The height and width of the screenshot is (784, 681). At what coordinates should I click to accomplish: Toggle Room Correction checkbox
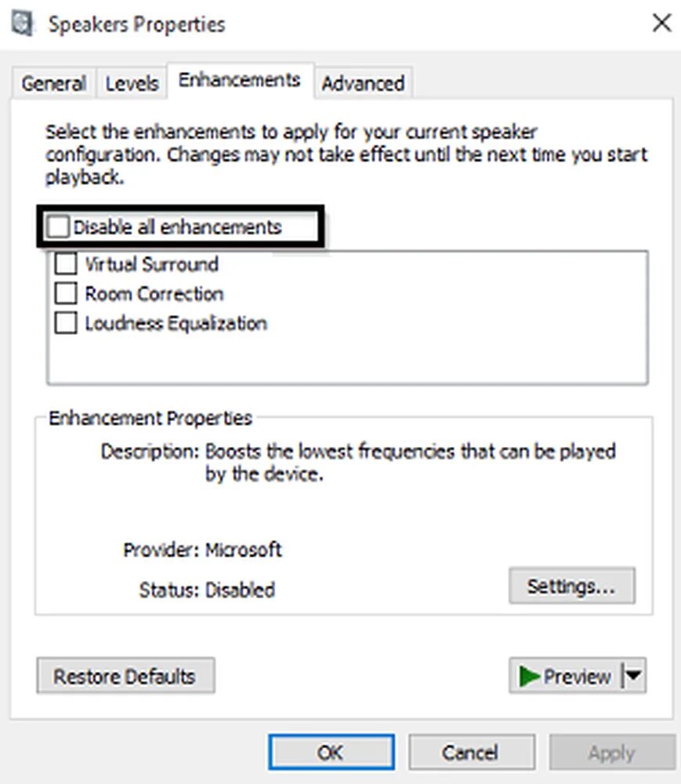[66, 293]
